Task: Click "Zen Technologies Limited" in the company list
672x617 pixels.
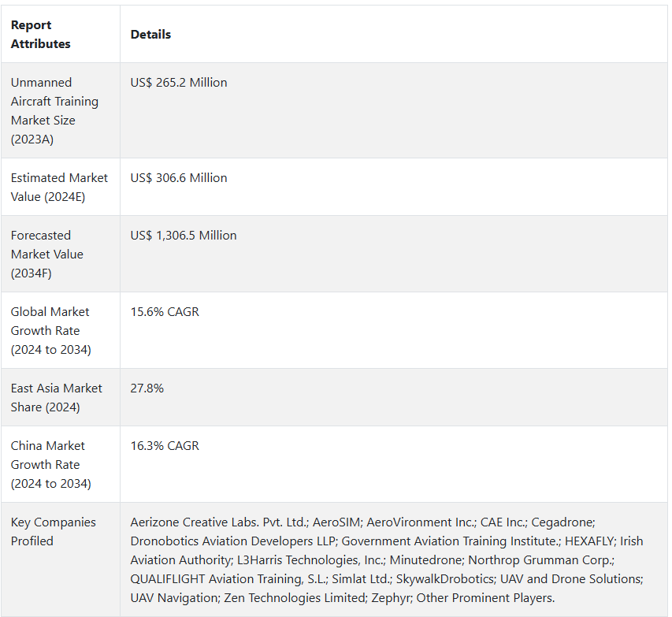Action: (x=281, y=598)
